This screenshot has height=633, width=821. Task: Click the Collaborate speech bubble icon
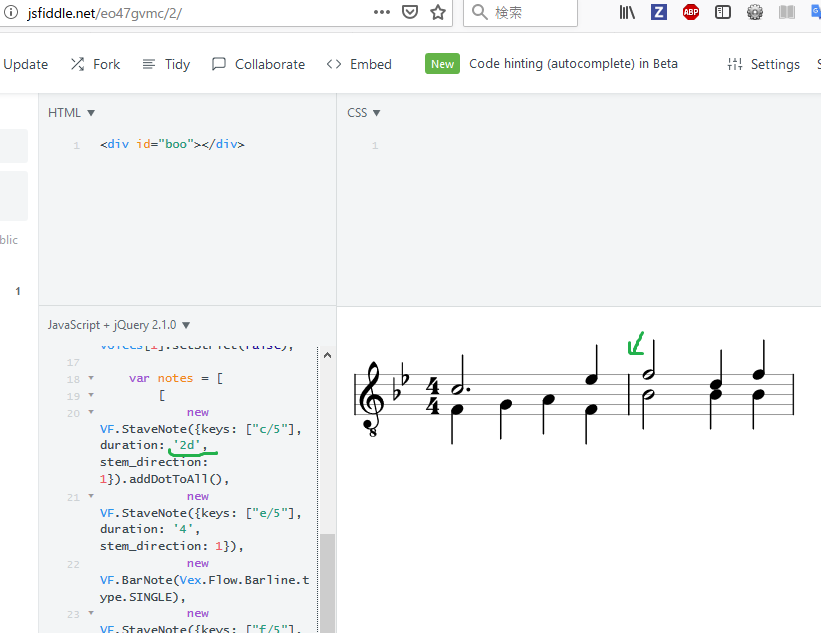pos(218,64)
